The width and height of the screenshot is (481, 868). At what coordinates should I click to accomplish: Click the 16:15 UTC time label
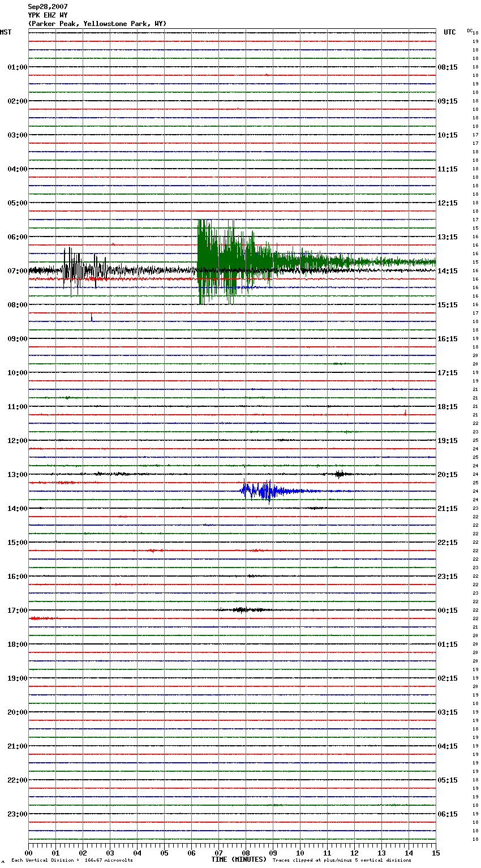[448, 339]
